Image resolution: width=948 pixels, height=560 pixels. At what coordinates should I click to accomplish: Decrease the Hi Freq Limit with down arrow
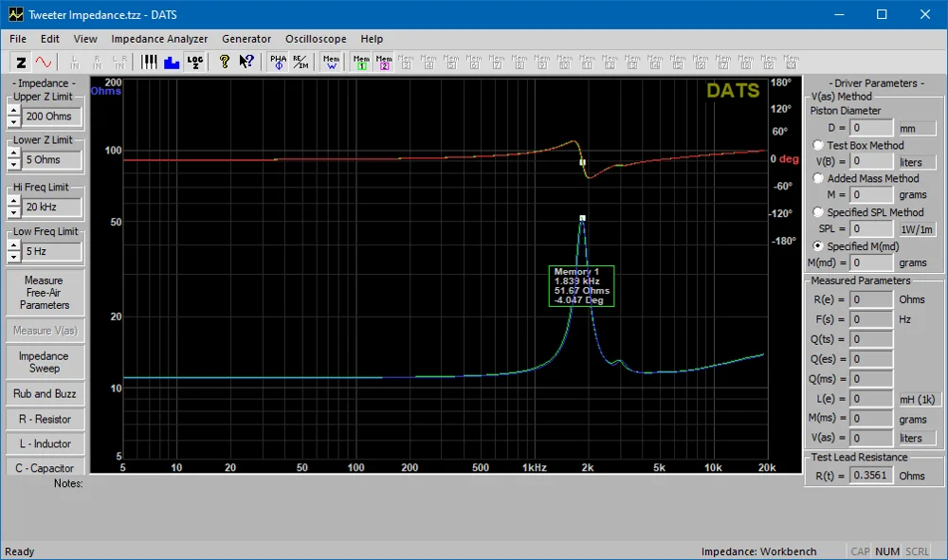click(13, 212)
